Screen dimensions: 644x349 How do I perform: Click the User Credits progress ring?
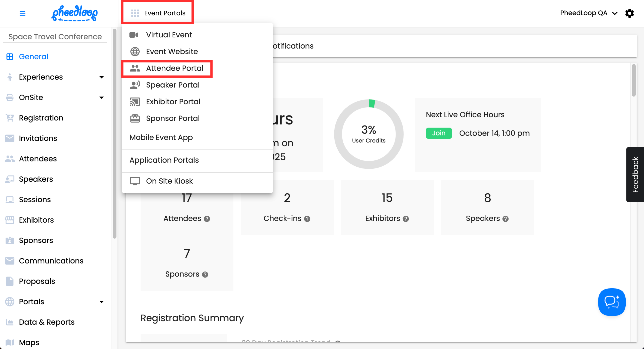[368, 134]
